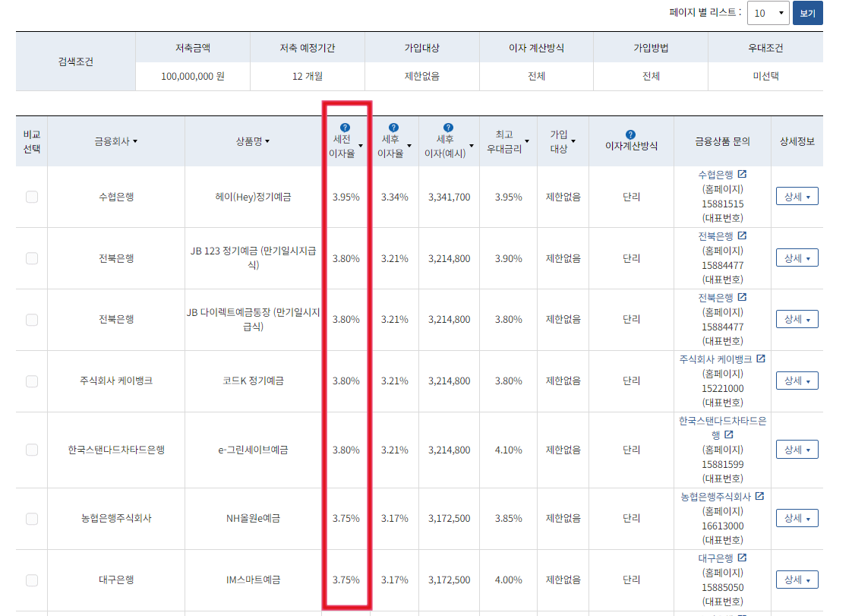
Task: Click 4.10% 최고 우대금리 value
Action: click(509, 450)
